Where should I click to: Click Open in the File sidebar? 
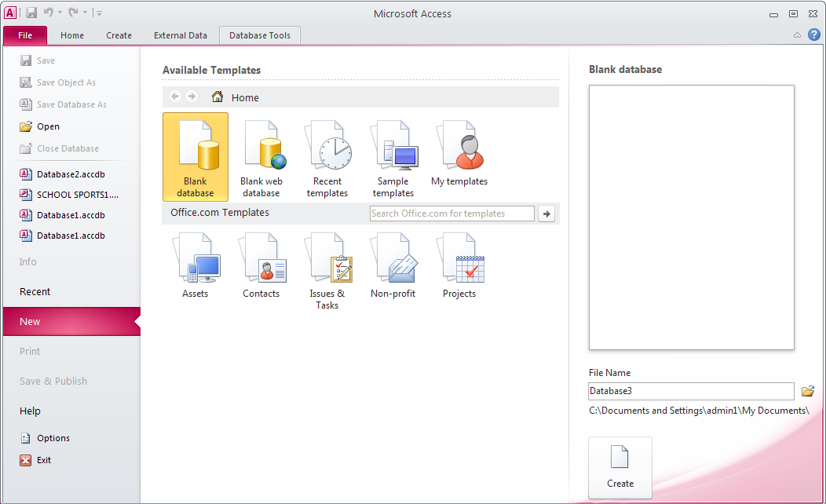[39, 126]
